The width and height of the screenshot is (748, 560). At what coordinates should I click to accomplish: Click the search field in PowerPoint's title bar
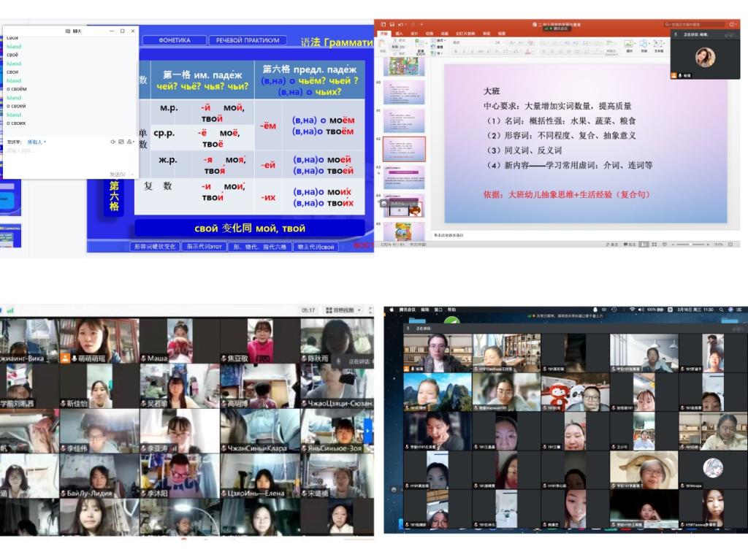(695, 24)
